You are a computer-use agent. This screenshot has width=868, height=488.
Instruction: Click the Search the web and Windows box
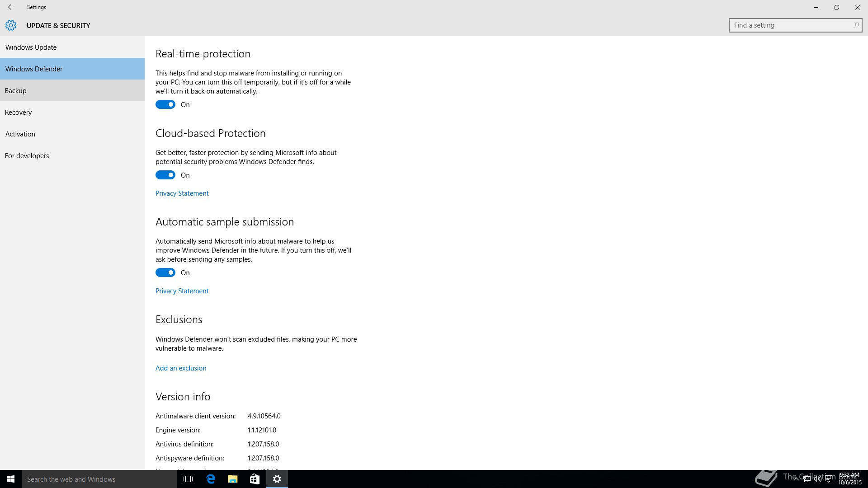coord(99,479)
